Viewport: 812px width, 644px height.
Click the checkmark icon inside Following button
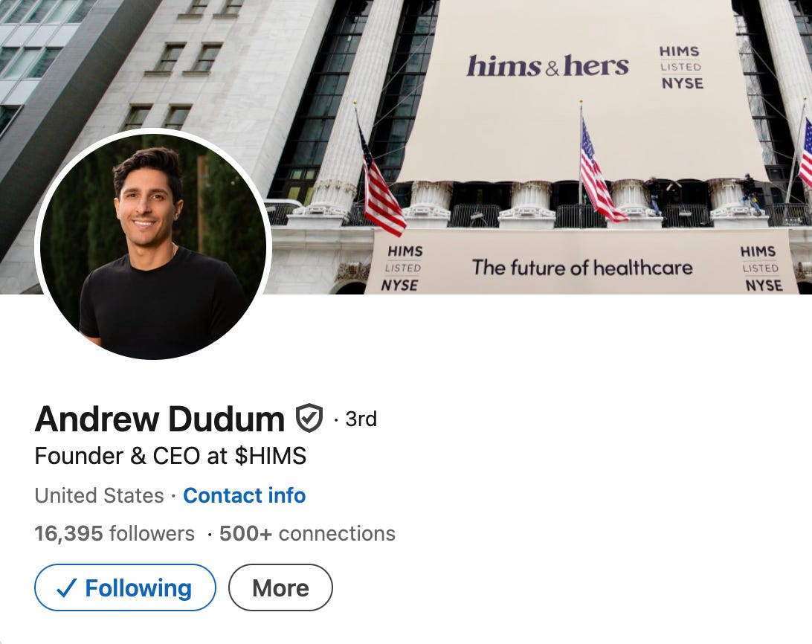(66, 588)
